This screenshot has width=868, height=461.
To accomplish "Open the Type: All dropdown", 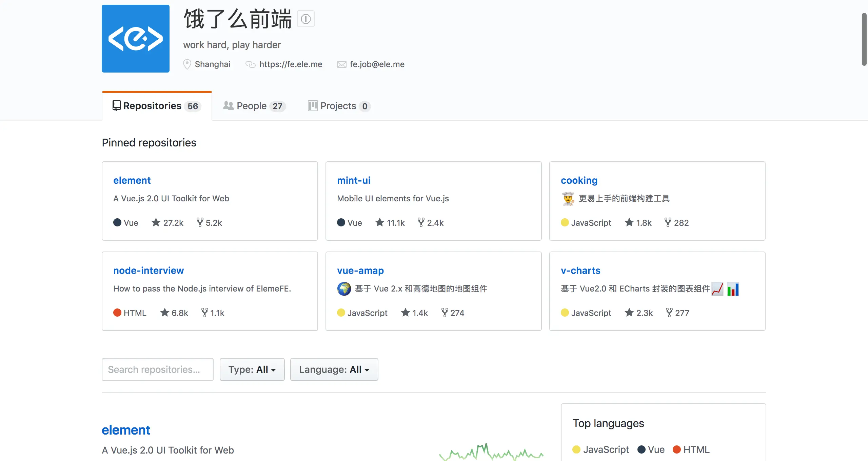I will [252, 369].
